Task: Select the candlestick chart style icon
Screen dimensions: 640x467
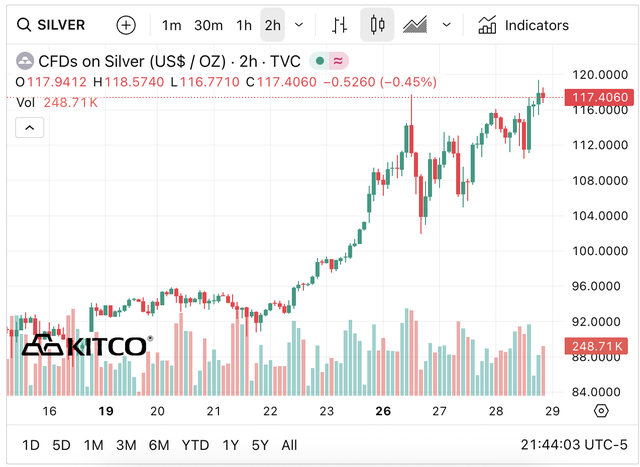Action: pyautogui.click(x=377, y=25)
